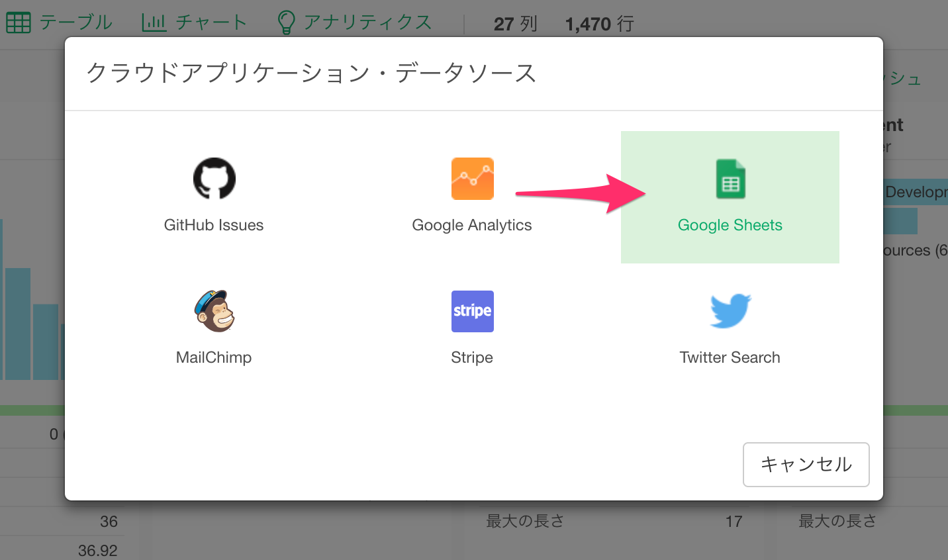Click the value 36.92 in background table
The height and width of the screenshot is (560, 948).
[x=98, y=551]
